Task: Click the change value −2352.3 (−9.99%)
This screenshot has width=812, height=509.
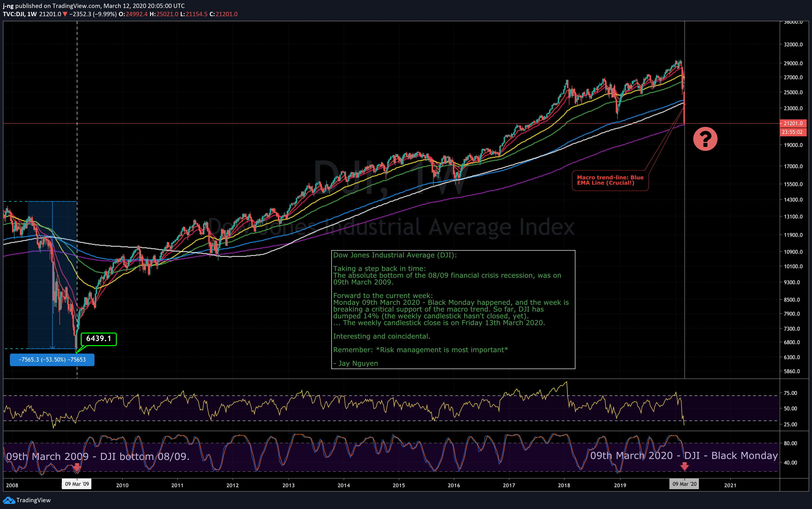Action: pyautogui.click(x=93, y=14)
